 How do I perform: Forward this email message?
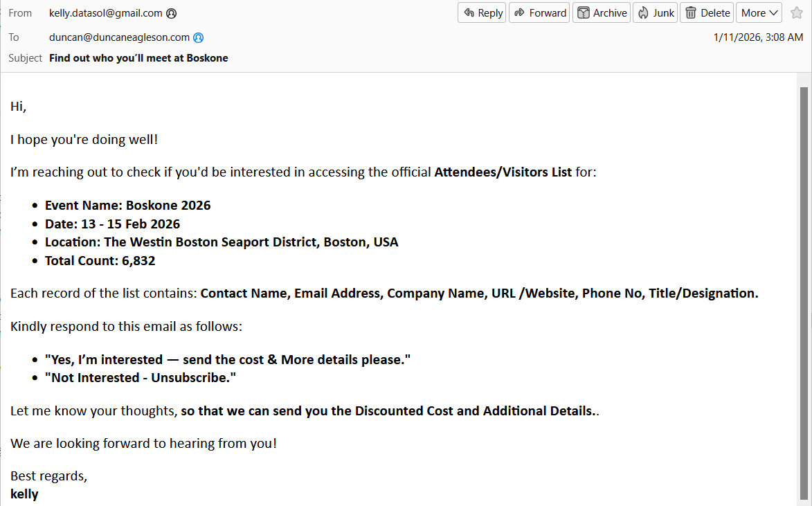pos(539,12)
